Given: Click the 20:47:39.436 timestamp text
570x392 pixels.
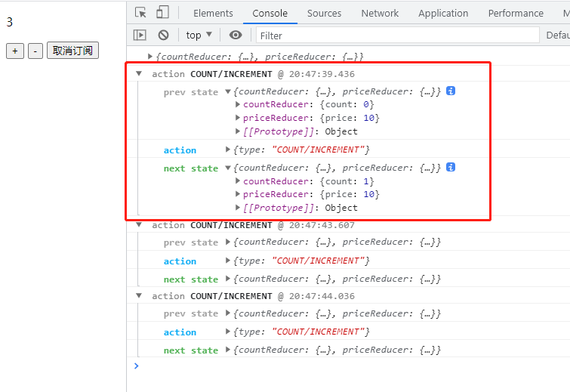Looking at the screenshot, I should coord(322,74).
